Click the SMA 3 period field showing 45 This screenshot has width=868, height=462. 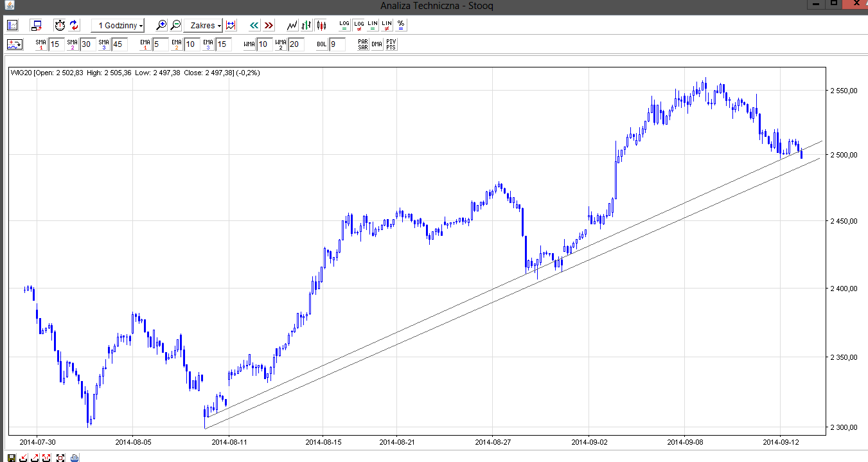[118, 44]
